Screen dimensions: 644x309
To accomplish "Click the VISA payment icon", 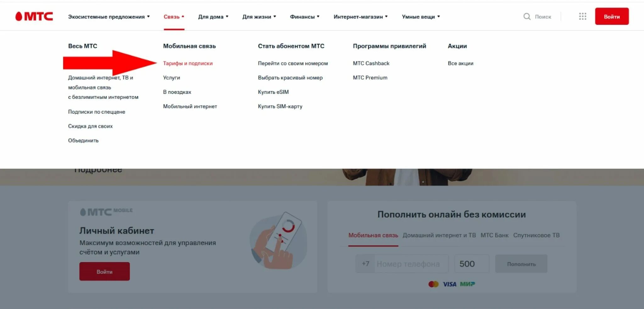I will point(449,284).
